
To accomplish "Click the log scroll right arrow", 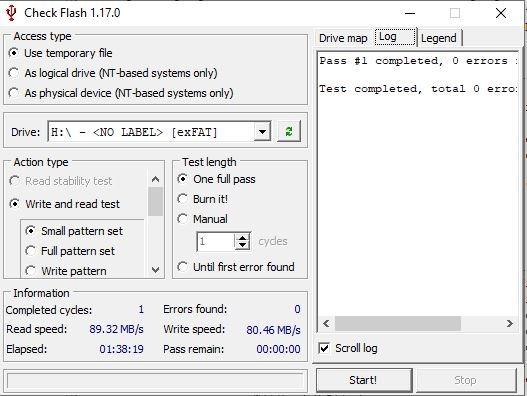I will pos(510,323).
